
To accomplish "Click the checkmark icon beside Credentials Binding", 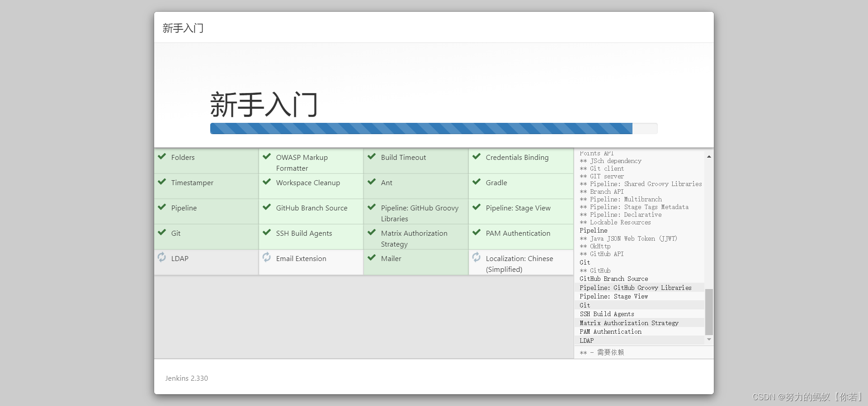I will [476, 156].
